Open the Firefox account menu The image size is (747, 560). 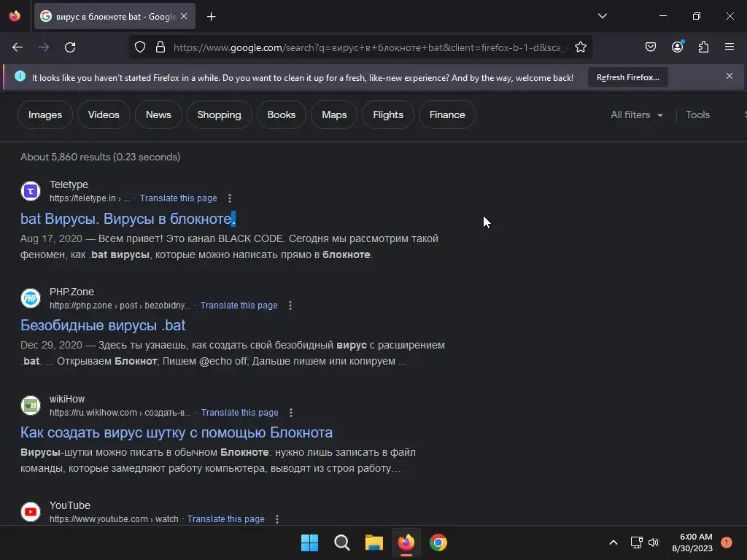pos(677,47)
